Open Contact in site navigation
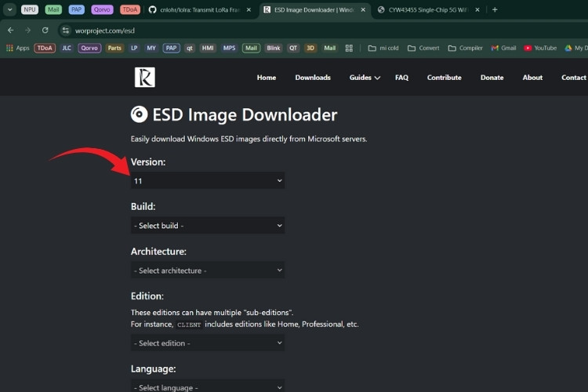The height and width of the screenshot is (392, 588). pos(574,78)
